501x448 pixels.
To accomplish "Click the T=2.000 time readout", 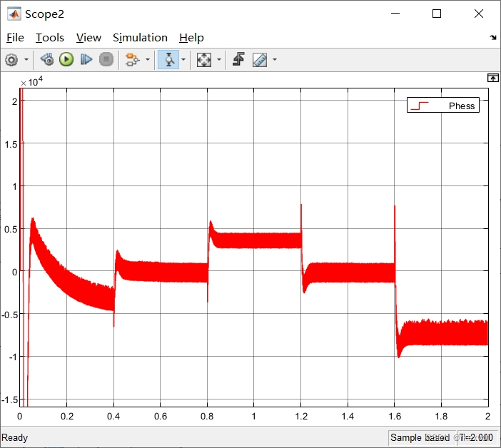I will coord(476,437).
